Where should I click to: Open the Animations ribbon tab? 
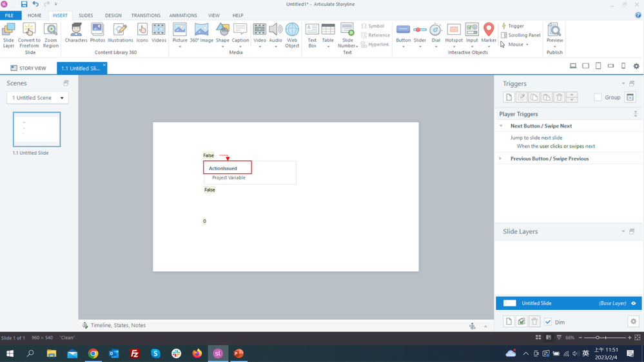[183, 15]
